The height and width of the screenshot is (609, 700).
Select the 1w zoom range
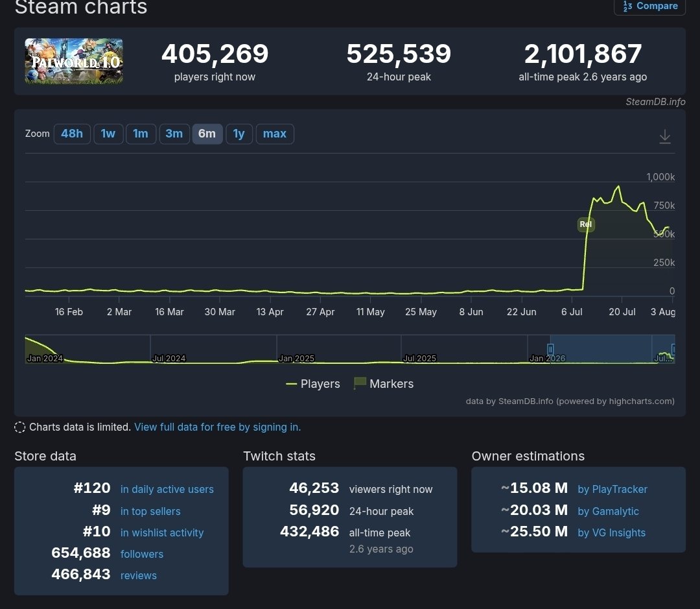coord(108,134)
